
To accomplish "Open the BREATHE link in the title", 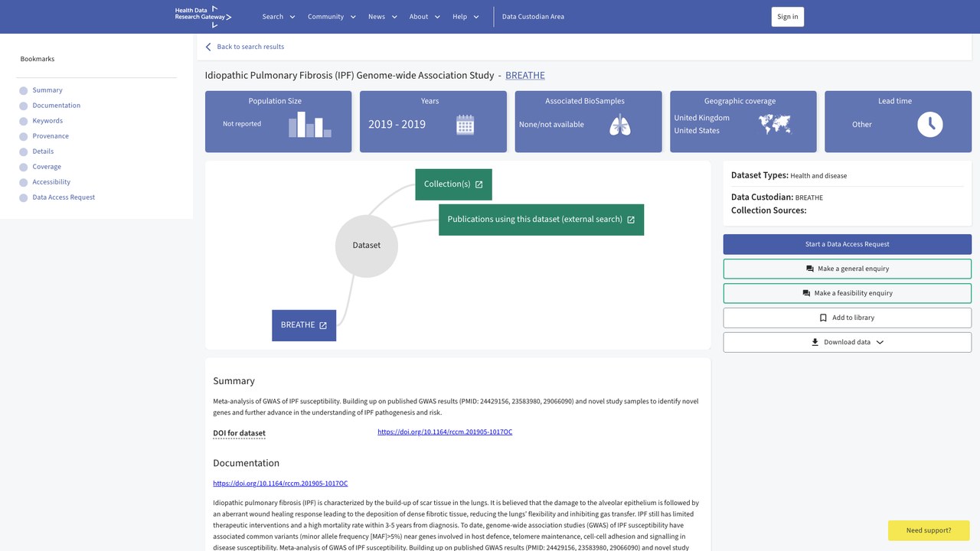I will click(x=525, y=75).
